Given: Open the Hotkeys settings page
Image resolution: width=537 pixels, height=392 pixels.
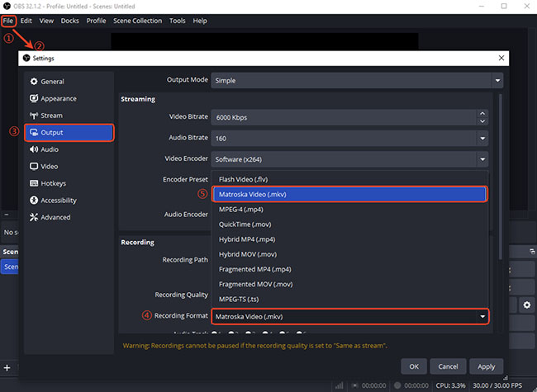Looking at the screenshot, I should tap(69, 183).
